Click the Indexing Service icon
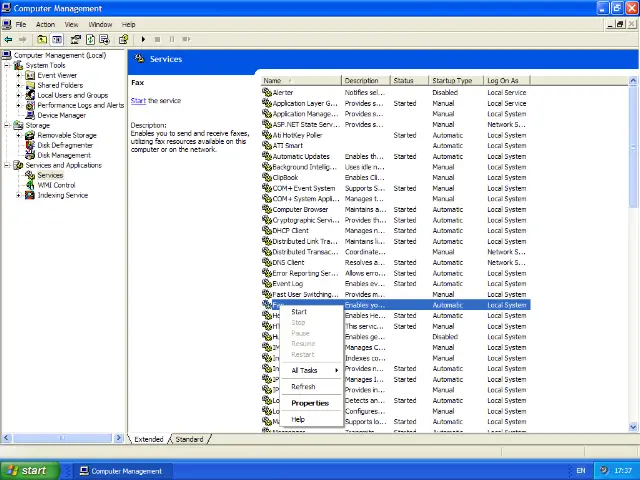Viewport: 640px width, 480px height. point(30,195)
